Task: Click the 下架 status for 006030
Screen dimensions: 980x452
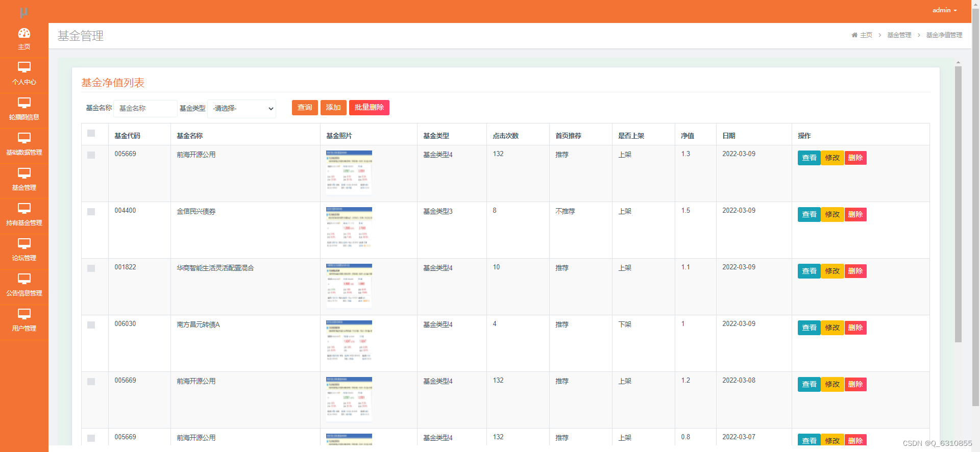Action: click(x=625, y=324)
